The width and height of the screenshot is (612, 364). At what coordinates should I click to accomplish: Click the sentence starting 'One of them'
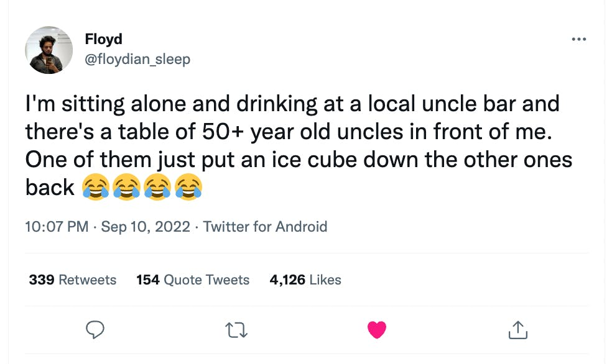click(x=299, y=159)
